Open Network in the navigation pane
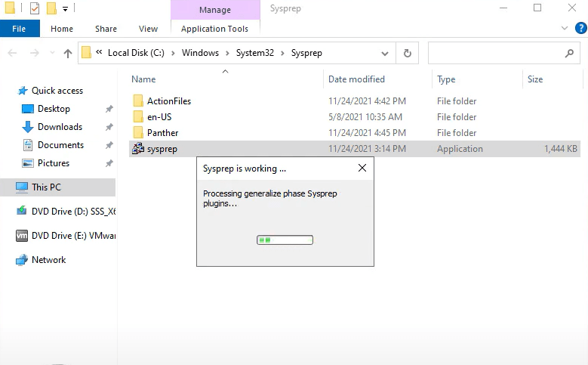 [49, 260]
